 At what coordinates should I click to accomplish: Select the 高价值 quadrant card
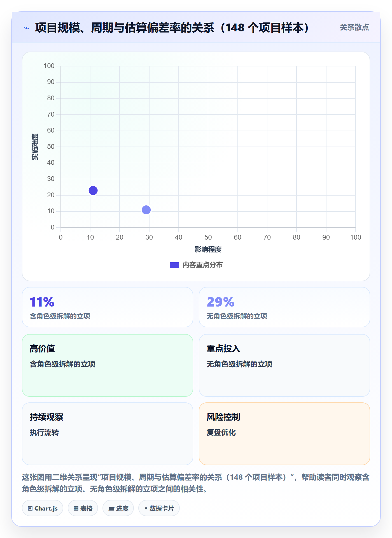108,365
